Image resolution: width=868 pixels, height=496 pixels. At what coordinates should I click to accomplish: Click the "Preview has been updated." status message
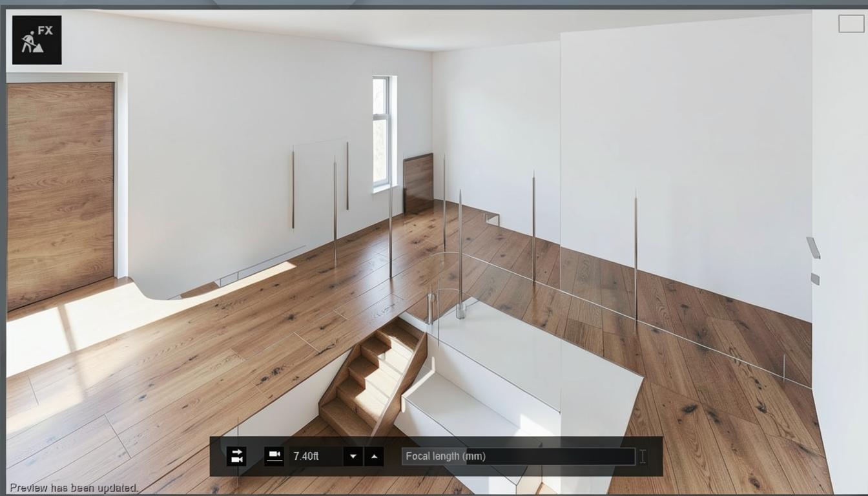[74, 488]
